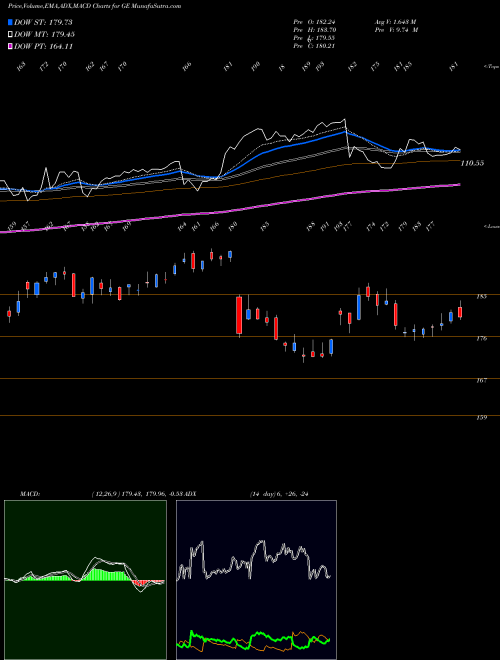Click the tall blue candlestick below the 185 line
The image size is (500, 660).
(x=359, y=307)
